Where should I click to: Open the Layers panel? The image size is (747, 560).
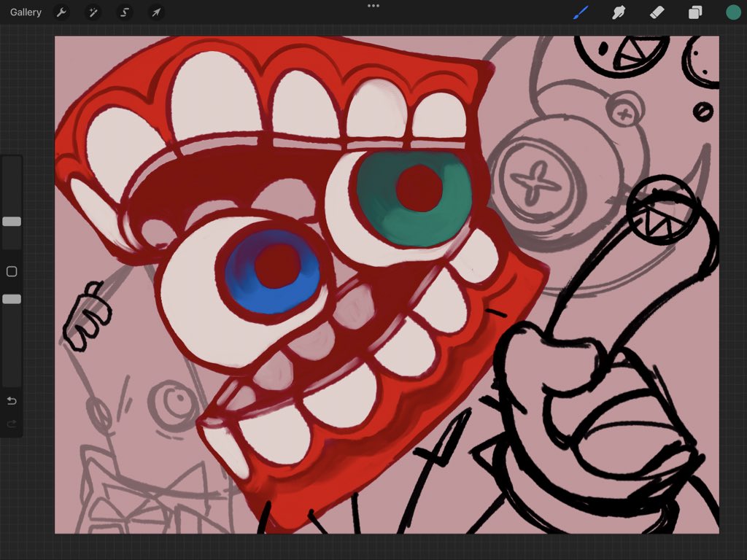coord(695,12)
